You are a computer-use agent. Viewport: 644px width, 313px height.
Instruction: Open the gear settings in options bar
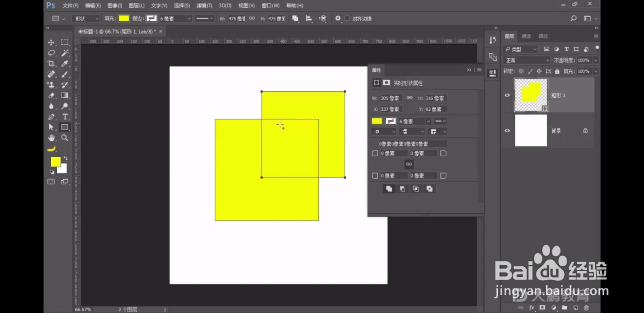[338, 19]
